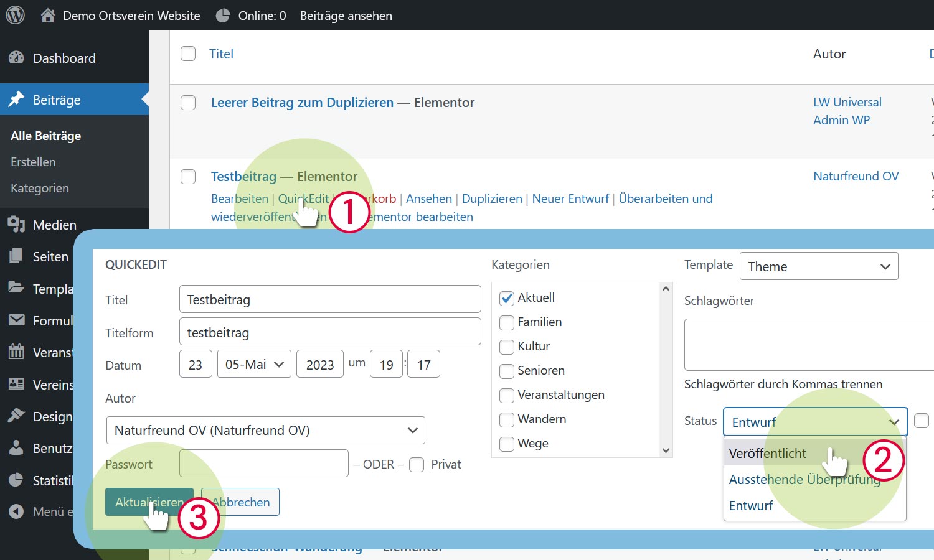Check the Familien category
Screen dimensions: 934x560
tap(507, 322)
